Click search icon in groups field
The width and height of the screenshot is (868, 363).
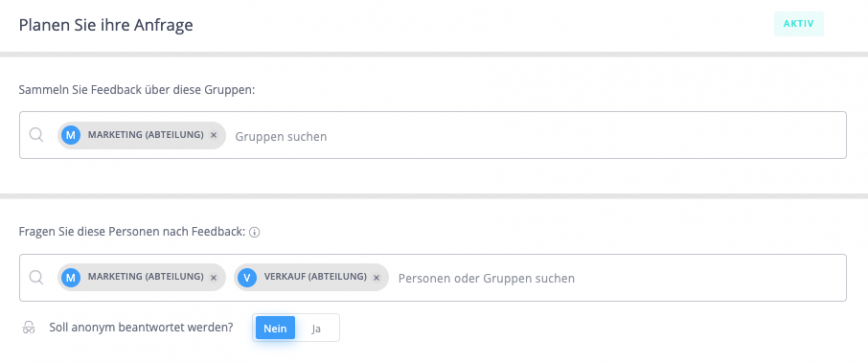(36, 135)
